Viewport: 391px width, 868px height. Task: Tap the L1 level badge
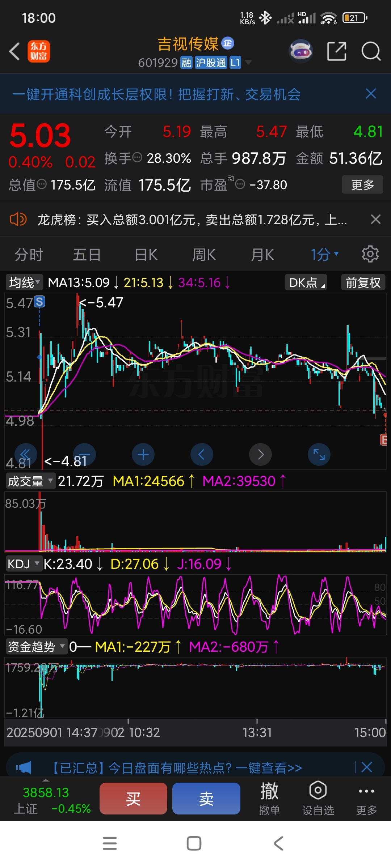coord(235,63)
